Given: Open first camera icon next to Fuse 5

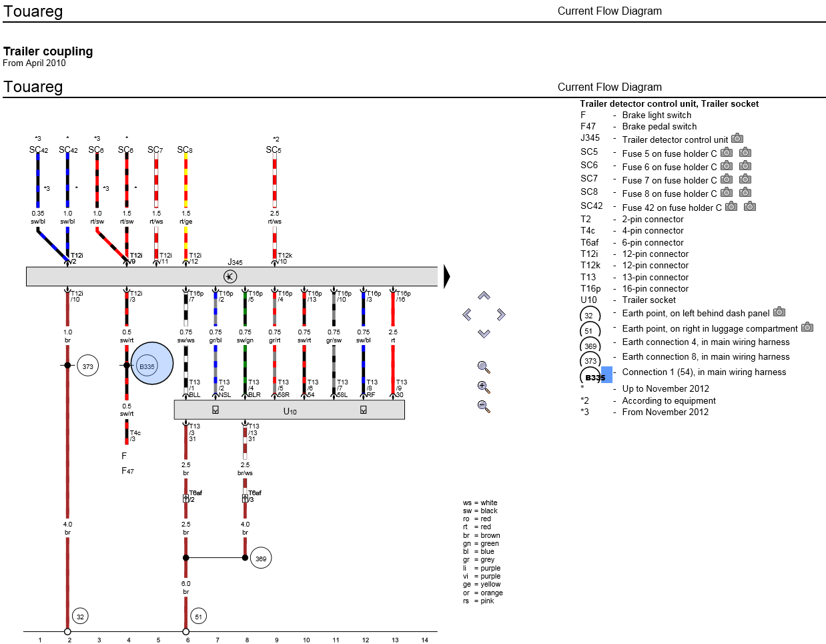Looking at the screenshot, I should 727,153.
